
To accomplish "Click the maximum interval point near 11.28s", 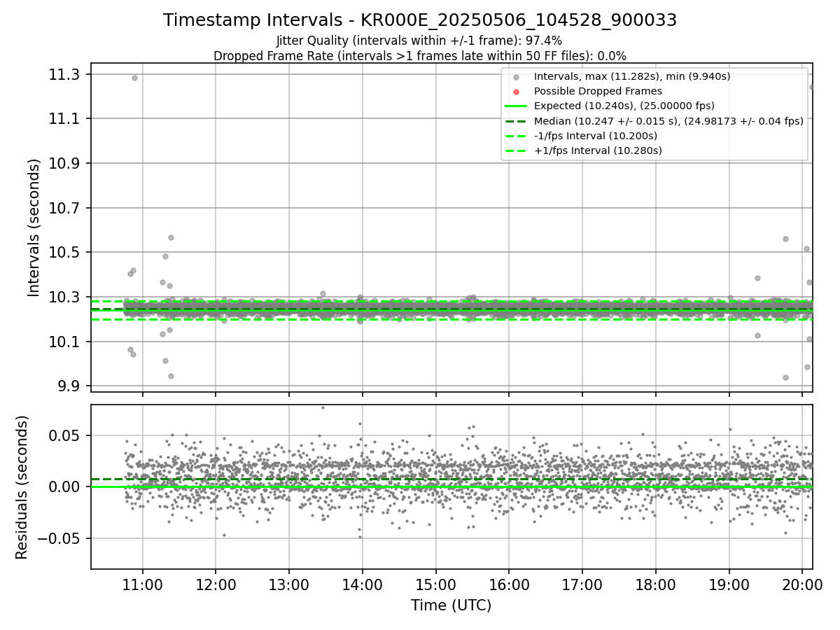I will [134, 78].
